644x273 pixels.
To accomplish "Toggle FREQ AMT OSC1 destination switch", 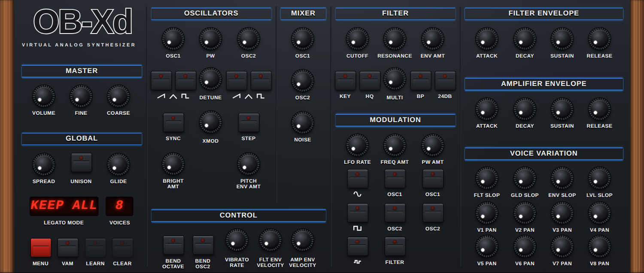I will click(x=395, y=179).
